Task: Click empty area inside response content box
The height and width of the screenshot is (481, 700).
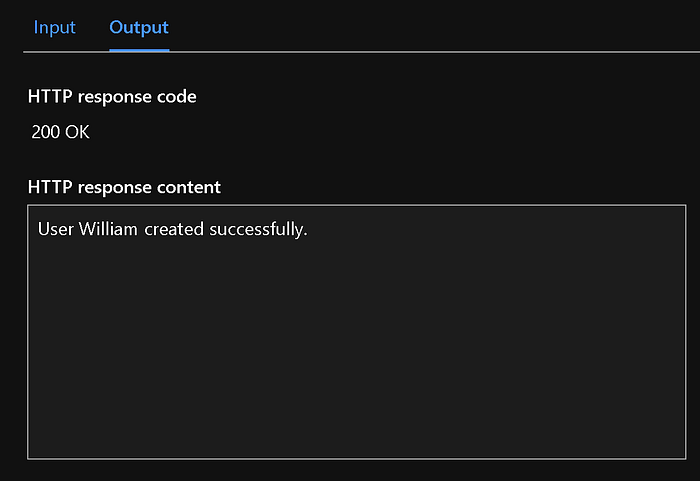Action: tap(357, 348)
